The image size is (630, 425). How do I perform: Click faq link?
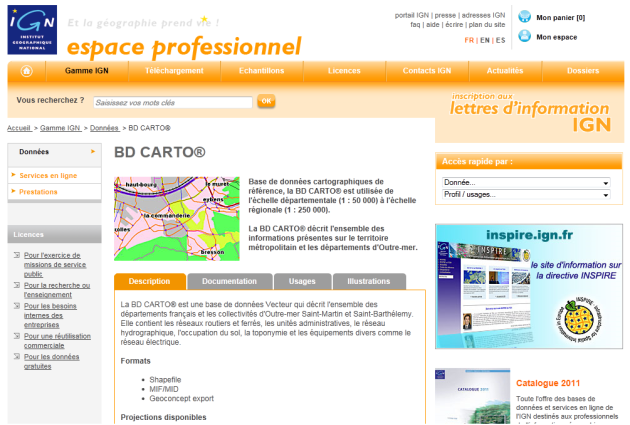pyautogui.click(x=415, y=25)
